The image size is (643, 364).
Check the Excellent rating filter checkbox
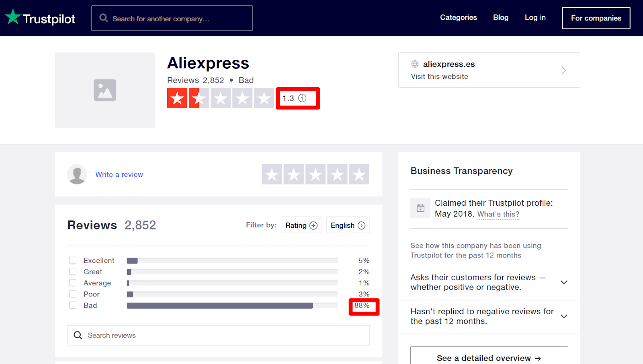(73, 260)
